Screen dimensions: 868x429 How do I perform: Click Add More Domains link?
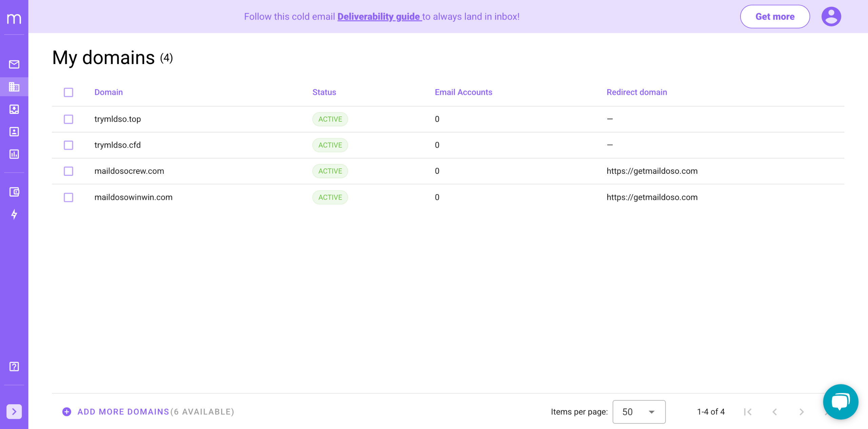[123, 412]
